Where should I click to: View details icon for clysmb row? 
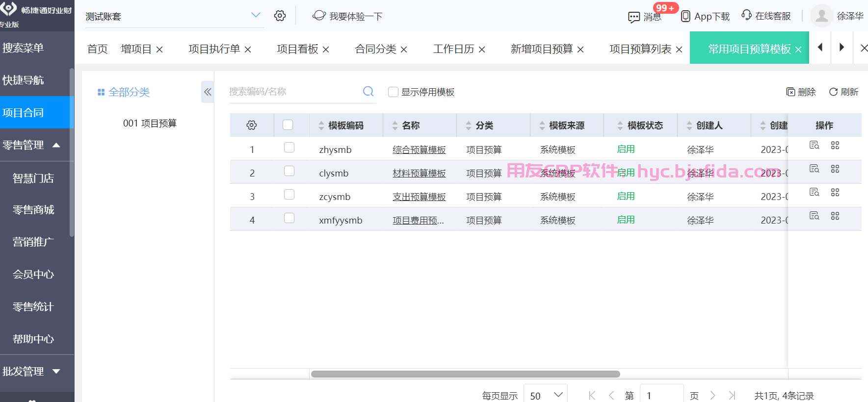815,169
